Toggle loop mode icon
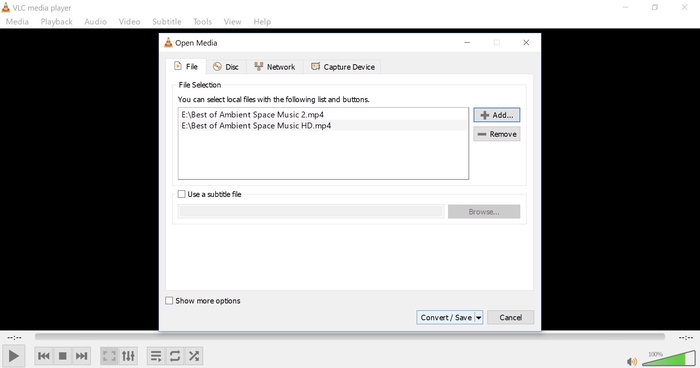This screenshot has height=368, width=700. (x=175, y=356)
